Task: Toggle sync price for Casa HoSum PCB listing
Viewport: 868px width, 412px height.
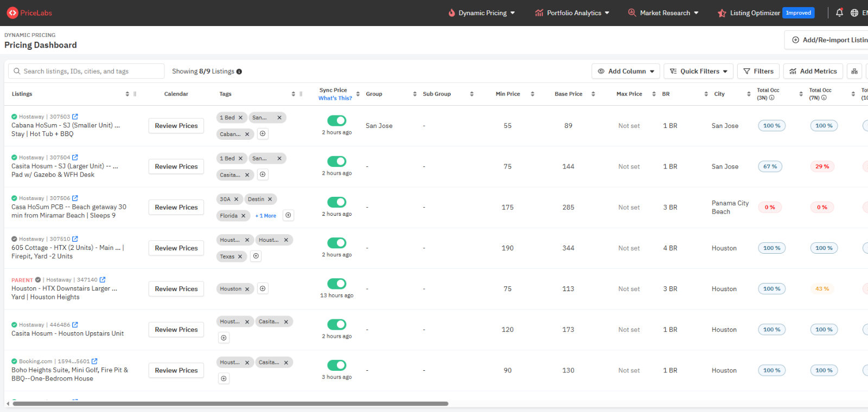Action: click(337, 202)
